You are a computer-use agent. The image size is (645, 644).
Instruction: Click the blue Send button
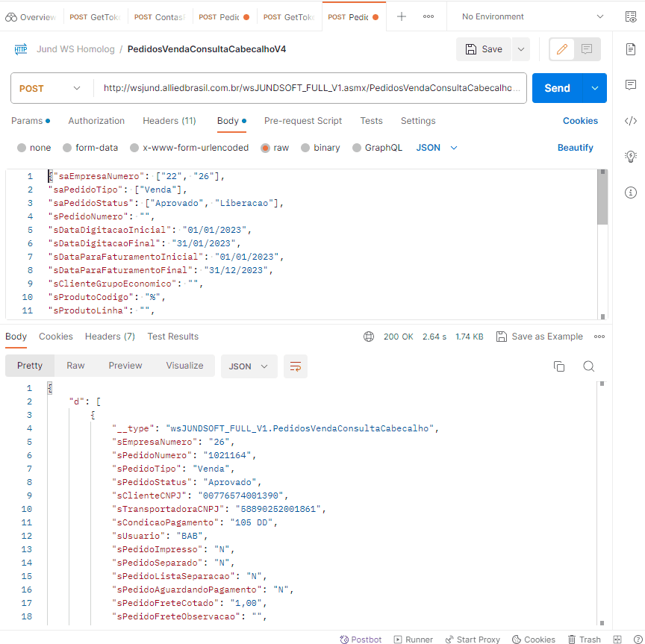[557, 88]
